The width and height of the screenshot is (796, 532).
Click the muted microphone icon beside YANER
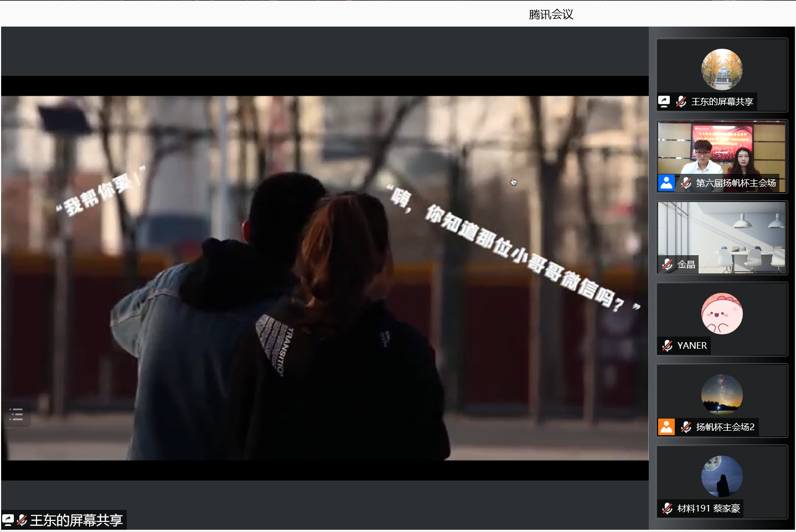(x=666, y=345)
